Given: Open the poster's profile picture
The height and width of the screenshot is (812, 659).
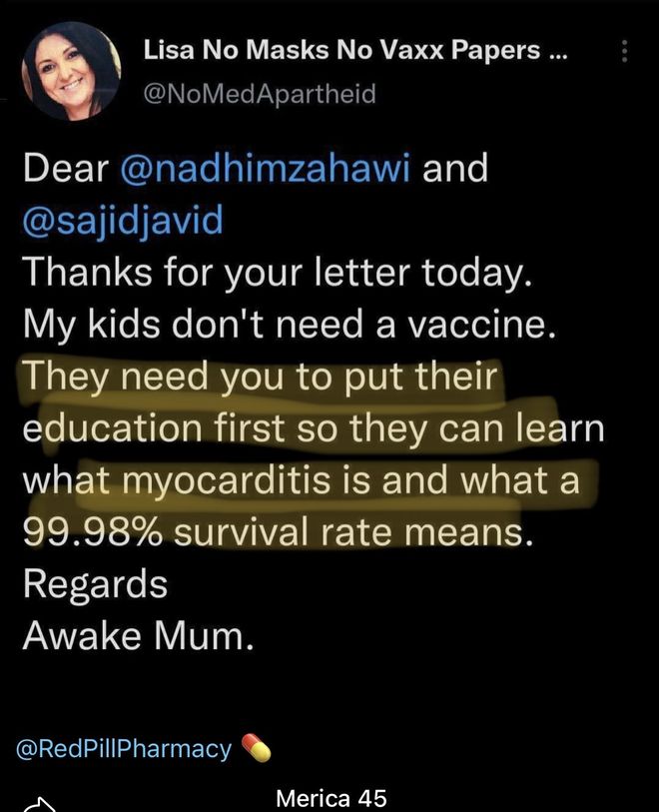Looking at the screenshot, I should [x=72, y=72].
